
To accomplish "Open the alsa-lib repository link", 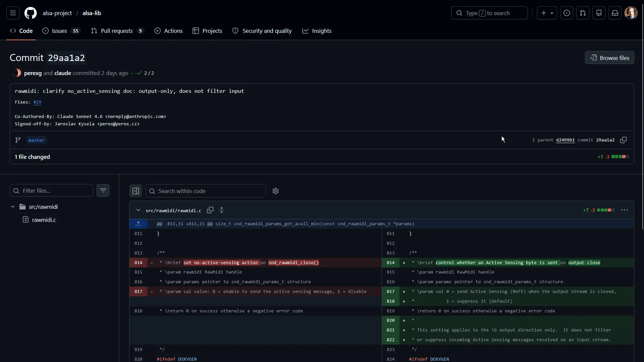I will [92, 13].
